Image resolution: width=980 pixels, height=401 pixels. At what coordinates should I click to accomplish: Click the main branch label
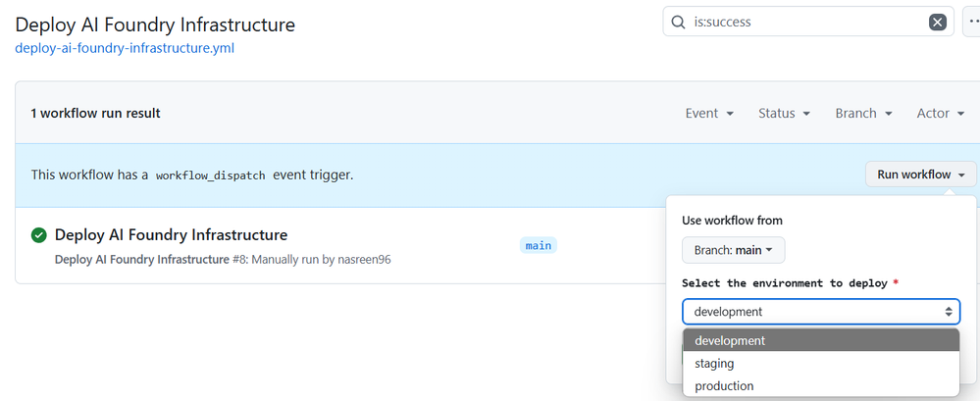pos(539,245)
